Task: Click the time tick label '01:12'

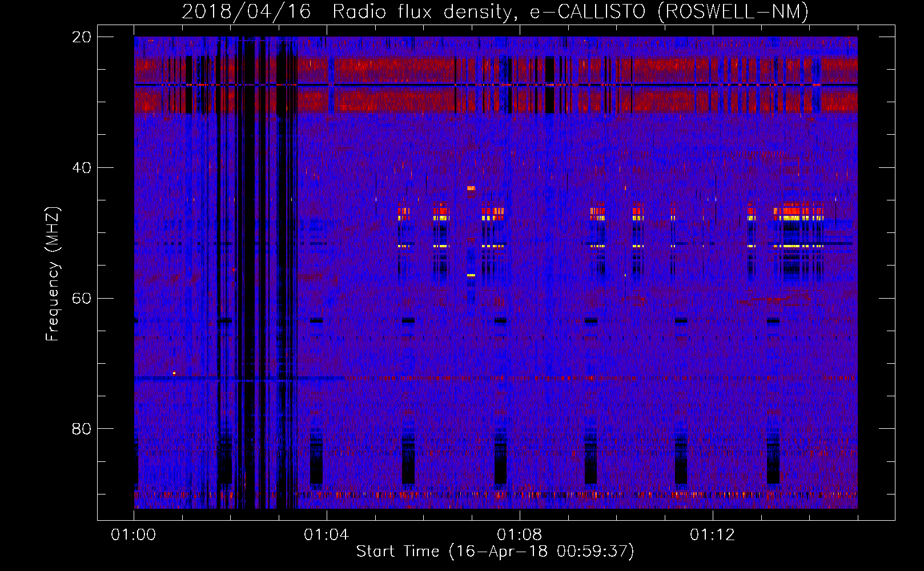Action: [713, 535]
